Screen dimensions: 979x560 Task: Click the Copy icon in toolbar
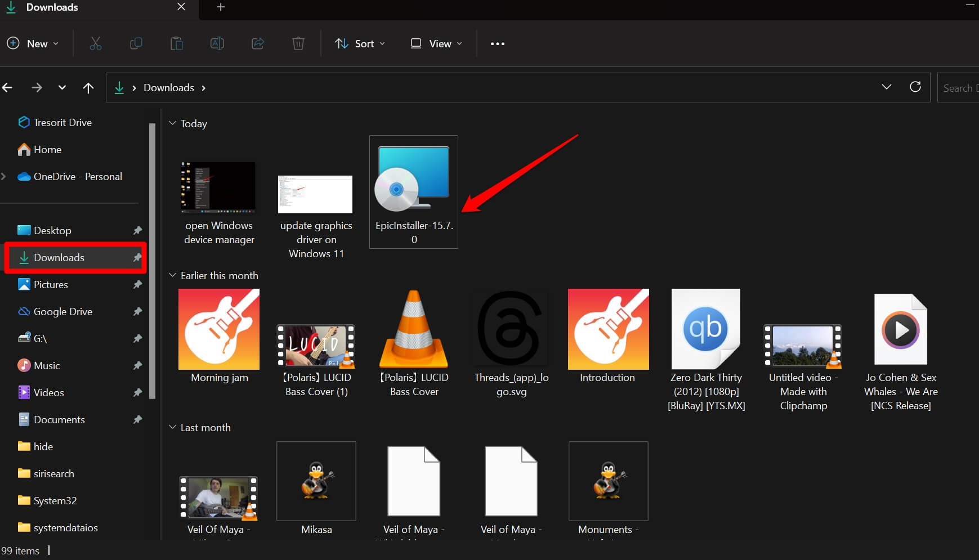click(136, 43)
